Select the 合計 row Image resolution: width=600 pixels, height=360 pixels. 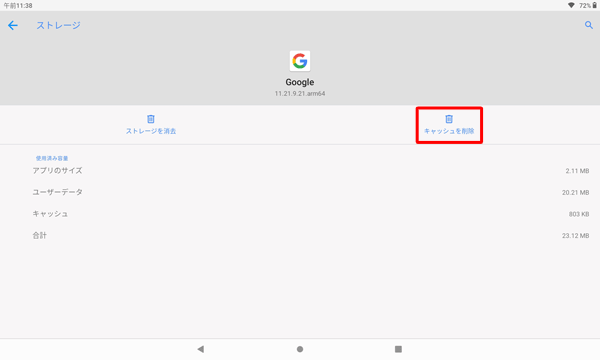pyautogui.click(x=300, y=235)
